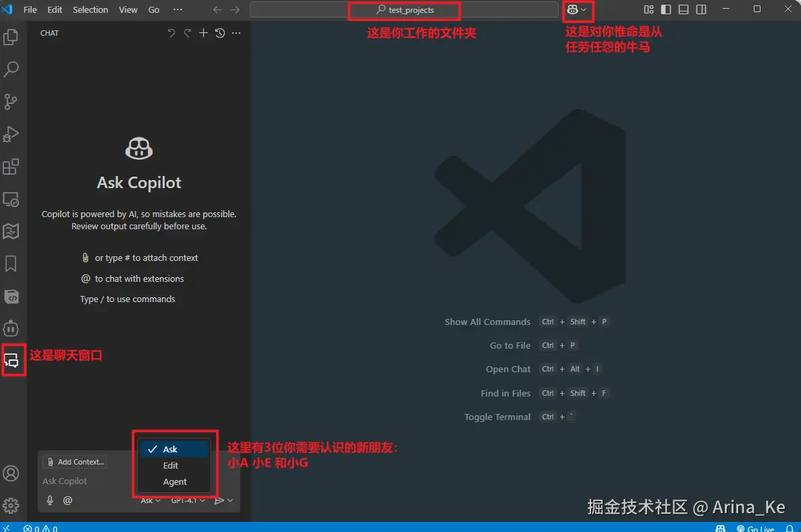Open the Remote Explorer view

pos(11,199)
